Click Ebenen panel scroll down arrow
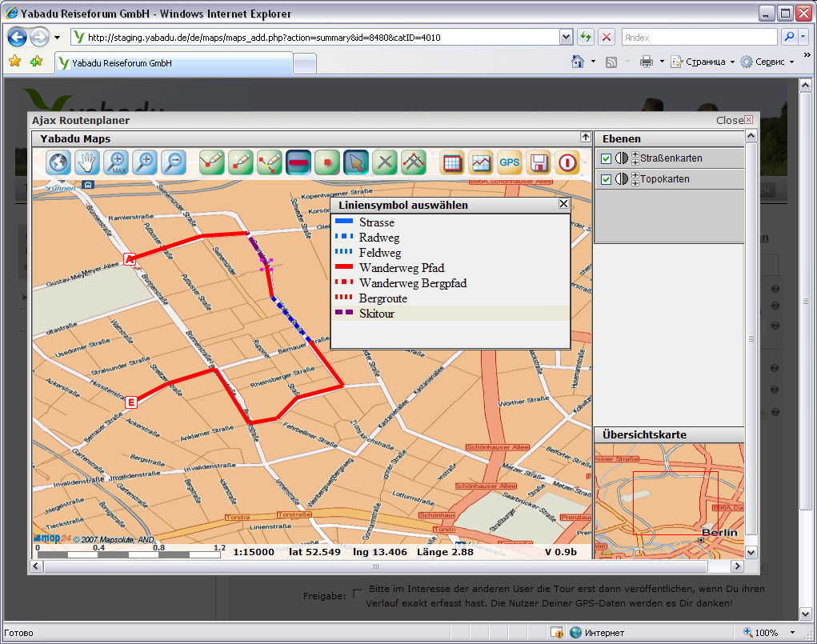817x644 pixels. (x=751, y=552)
